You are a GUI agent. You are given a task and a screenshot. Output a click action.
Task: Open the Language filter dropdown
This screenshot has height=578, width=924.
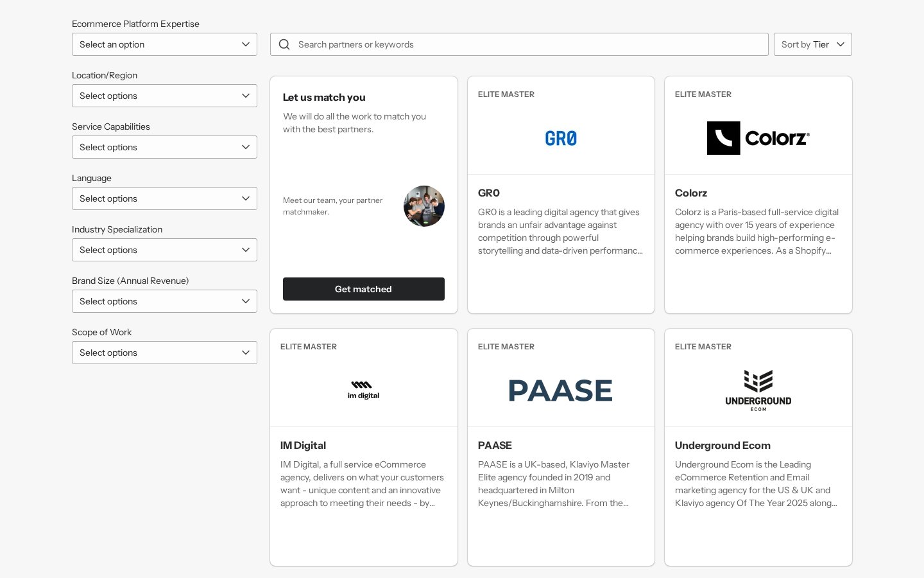point(164,198)
